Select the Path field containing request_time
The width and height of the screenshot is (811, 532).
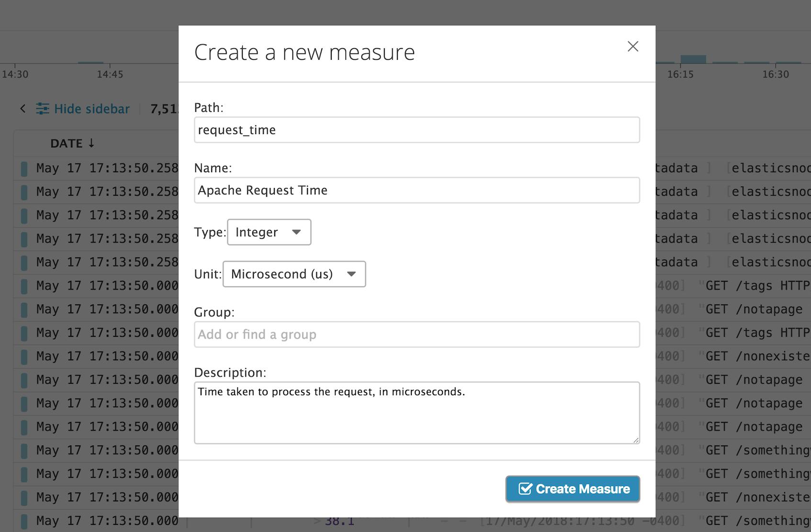pyautogui.click(x=416, y=130)
